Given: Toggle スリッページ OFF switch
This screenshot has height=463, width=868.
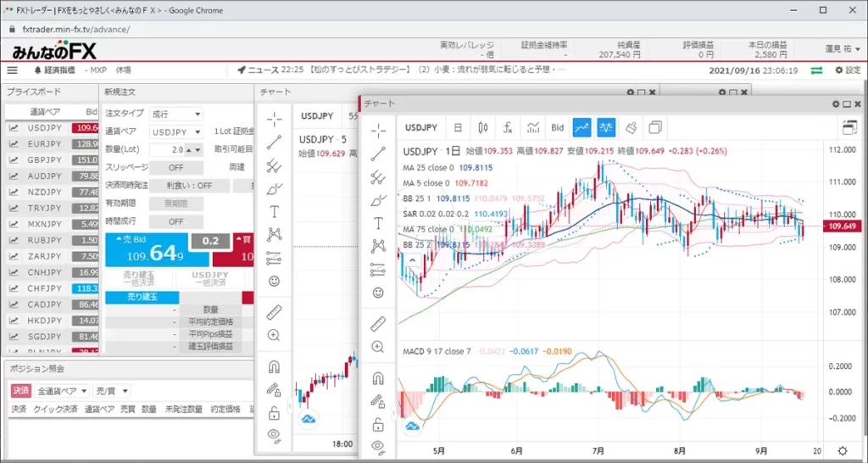Looking at the screenshot, I should pyautogui.click(x=176, y=168).
